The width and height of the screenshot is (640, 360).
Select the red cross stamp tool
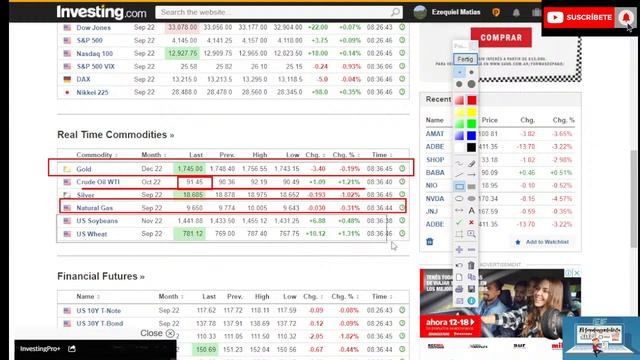tap(471, 222)
